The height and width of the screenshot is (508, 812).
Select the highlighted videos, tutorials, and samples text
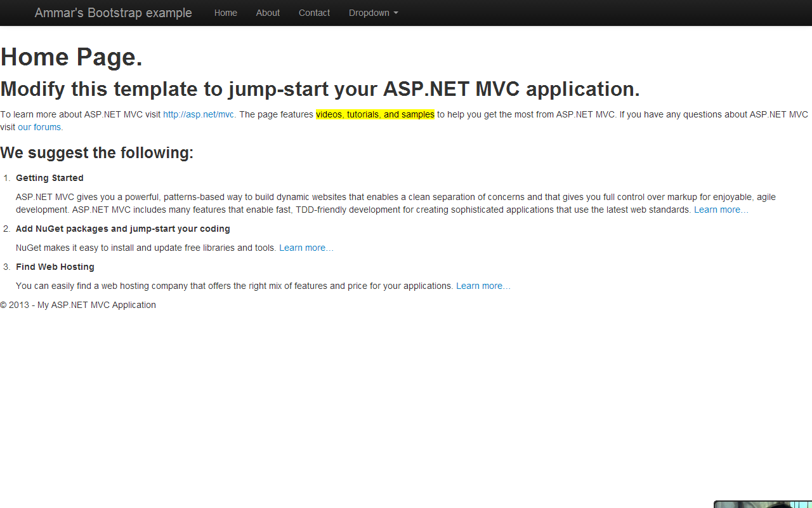coord(375,114)
